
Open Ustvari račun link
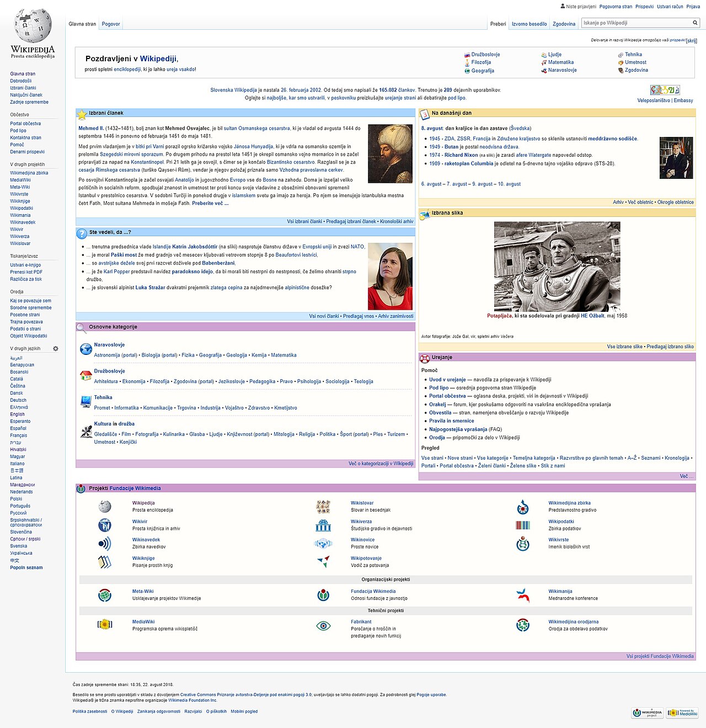click(670, 7)
